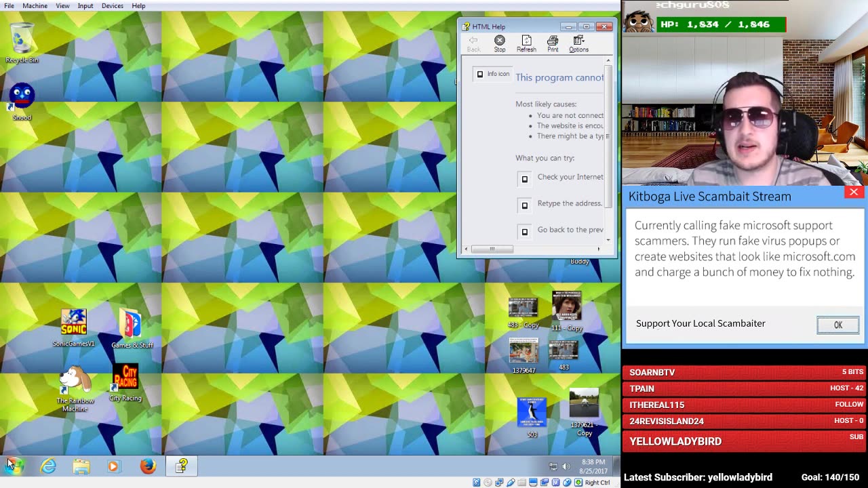
Task: Open the Recycle Bin desktop icon
Action: tap(22, 43)
